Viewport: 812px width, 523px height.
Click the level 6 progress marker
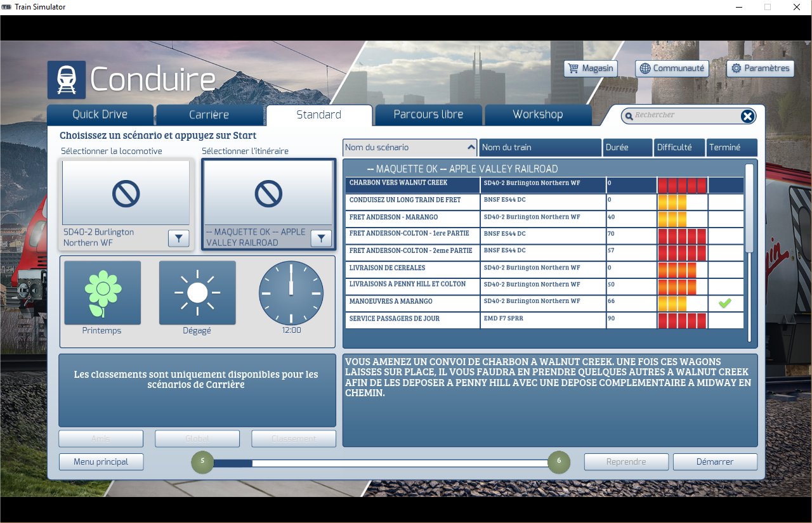[x=559, y=462]
